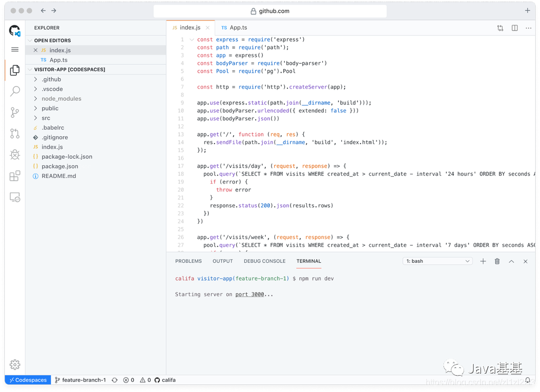
Task: Open the notifications bell in status bar
Action: pyautogui.click(x=527, y=380)
